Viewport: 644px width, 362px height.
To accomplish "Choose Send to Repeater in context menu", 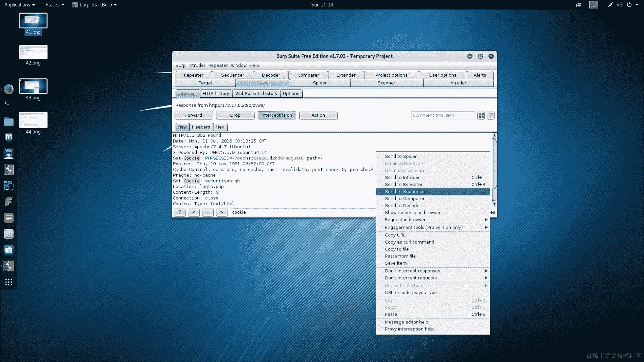I will tap(433, 185).
